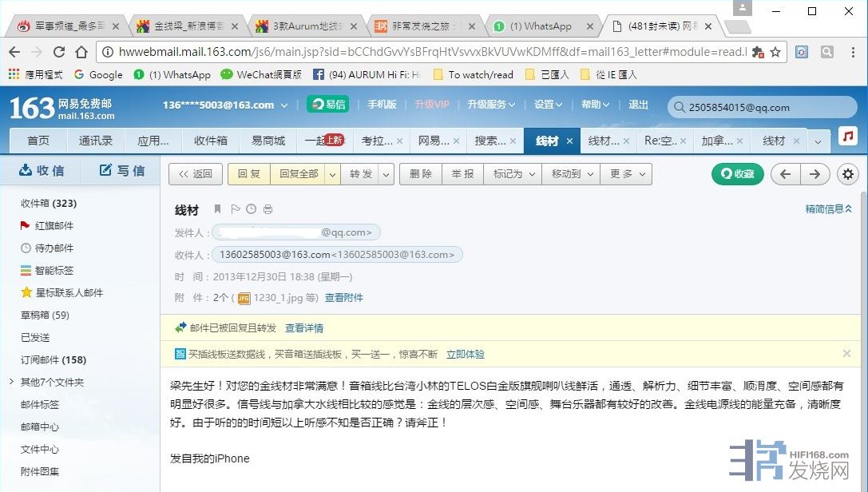Image resolution: width=868 pixels, height=492 pixels.
Task: Bookmark this page with the star icon
Action: pyautogui.click(x=775, y=51)
